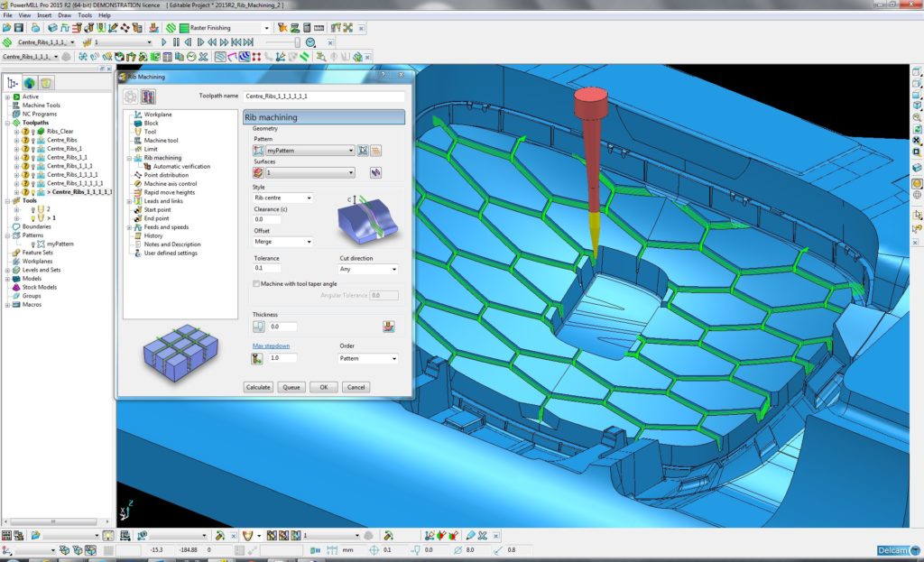This screenshot has height=562, width=924.
Task: Click the Queue button
Action: tap(291, 387)
